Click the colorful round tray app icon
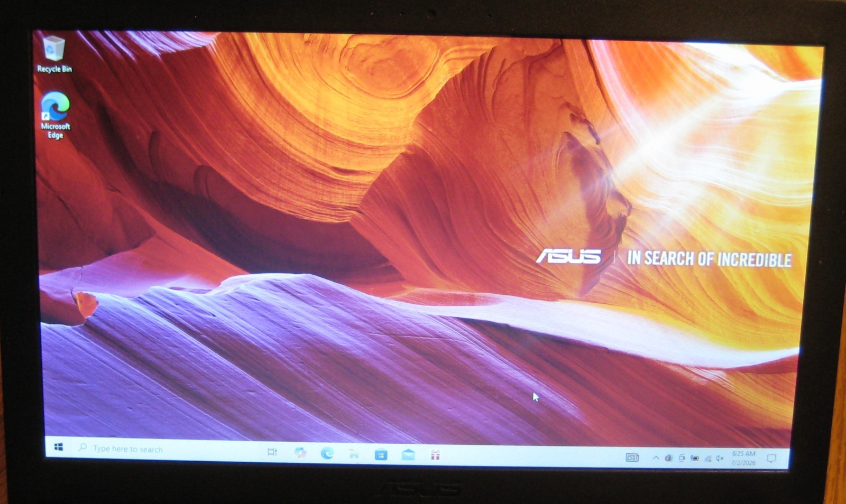Screen dimensions: 846x504 pos(668,458)
